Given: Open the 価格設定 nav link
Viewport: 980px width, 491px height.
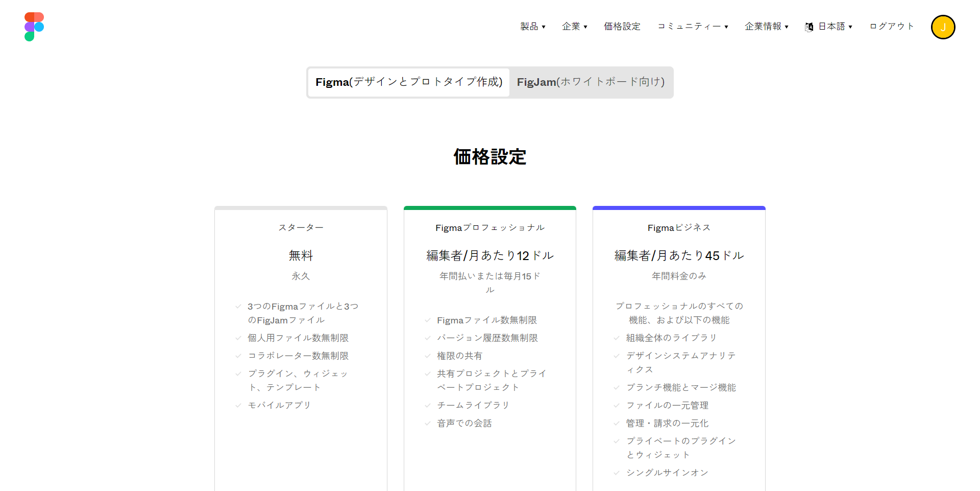Looking at the screenshot, I should (x=622, y=27).
